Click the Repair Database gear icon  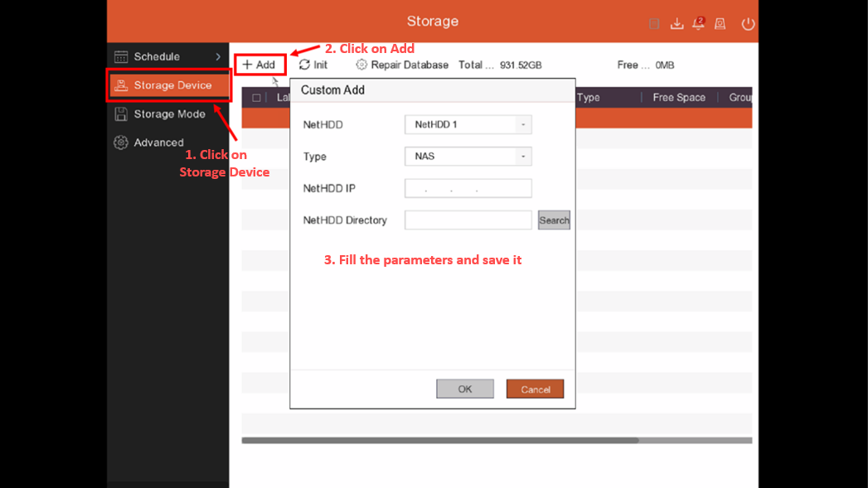click(361, 65)
